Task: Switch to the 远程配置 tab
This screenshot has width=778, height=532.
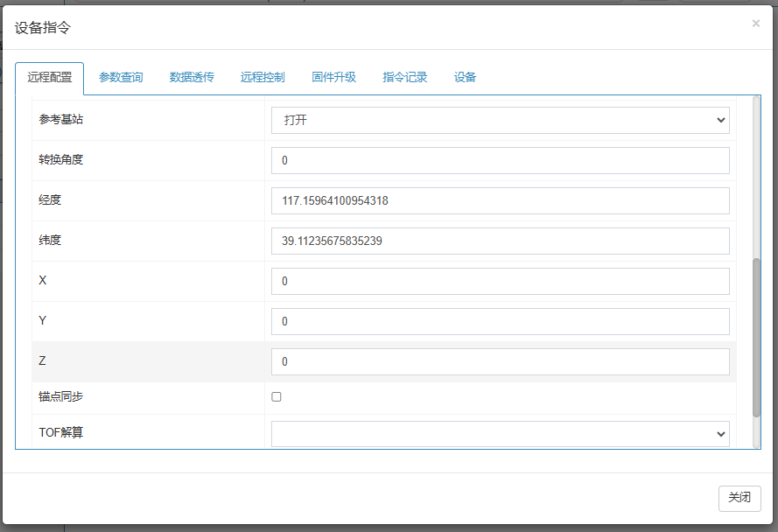Action: pyautogui.click(x=49, y=77)
